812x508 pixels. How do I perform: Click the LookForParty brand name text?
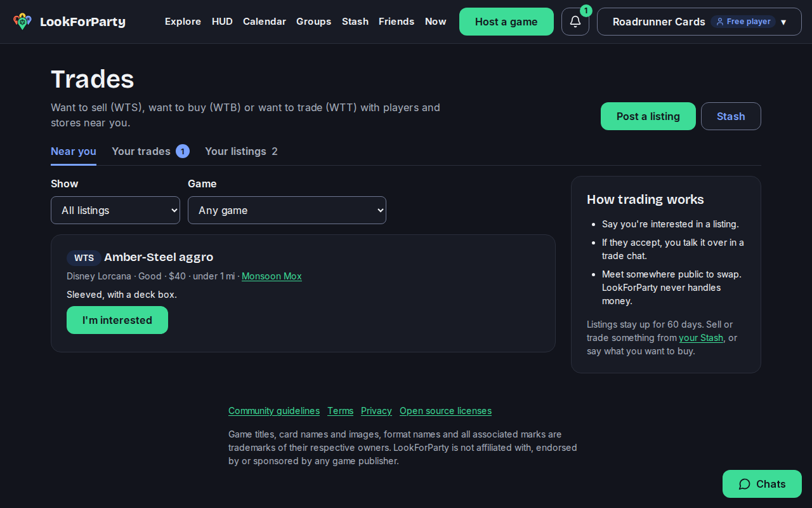coord(82,22)
